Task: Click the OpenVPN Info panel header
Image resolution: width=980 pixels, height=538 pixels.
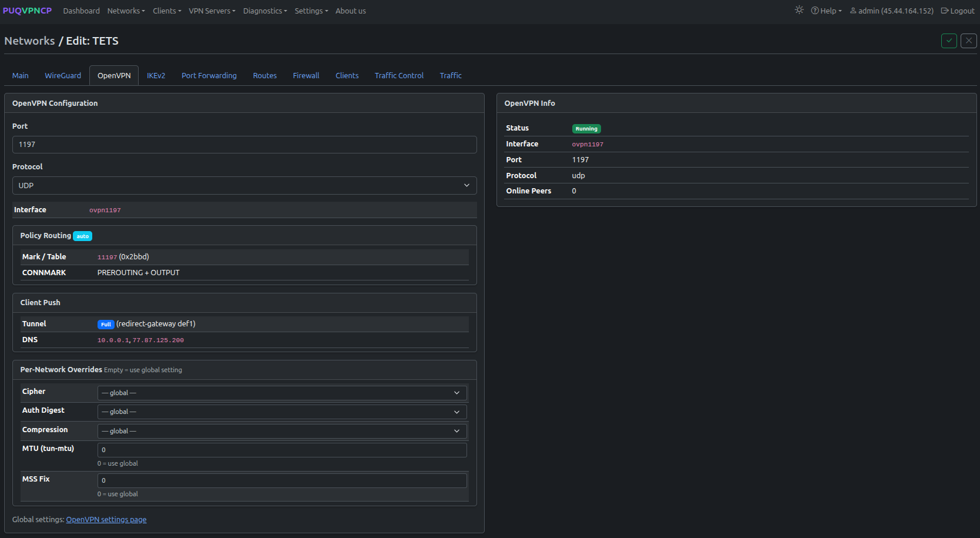Action: pos(737,103)
